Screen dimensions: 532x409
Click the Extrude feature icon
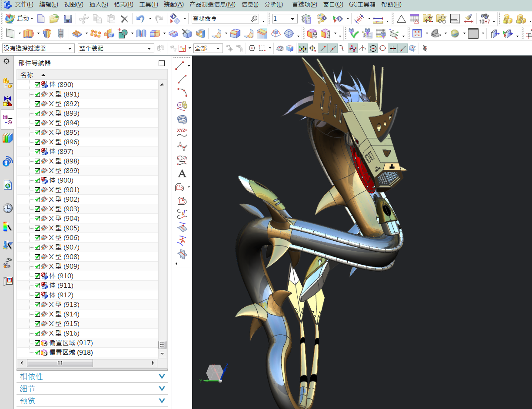point(28,33)
